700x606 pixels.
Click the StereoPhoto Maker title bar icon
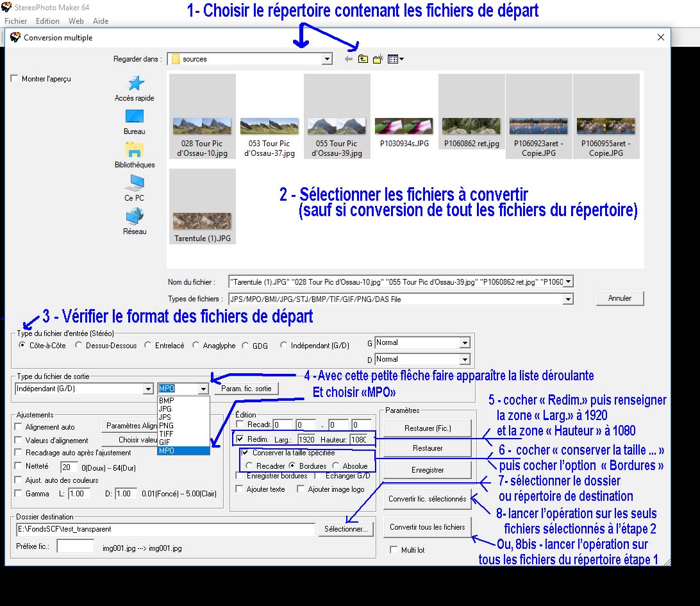[x=6, y=6]
